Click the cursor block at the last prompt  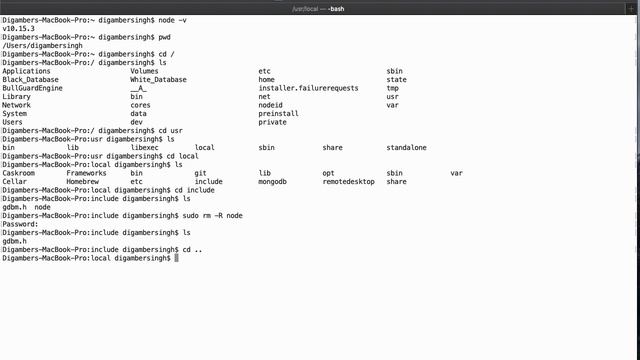[176, 258]
